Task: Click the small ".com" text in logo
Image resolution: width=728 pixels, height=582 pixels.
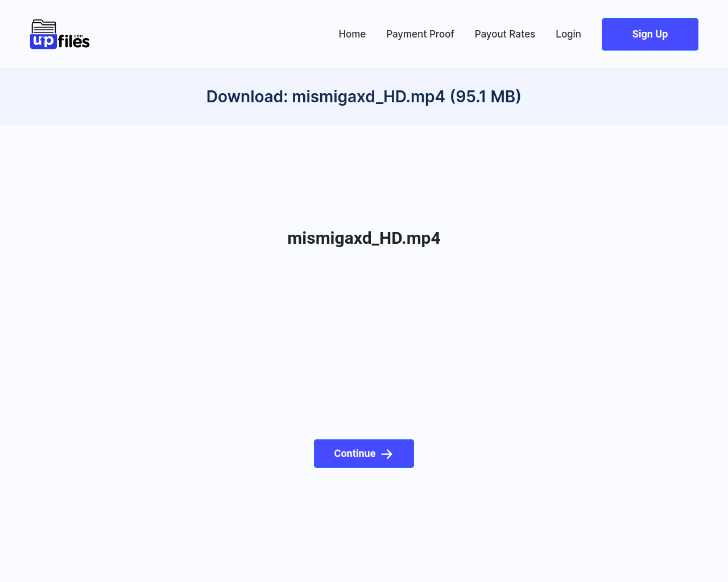Action: click(x=78, y=36)
